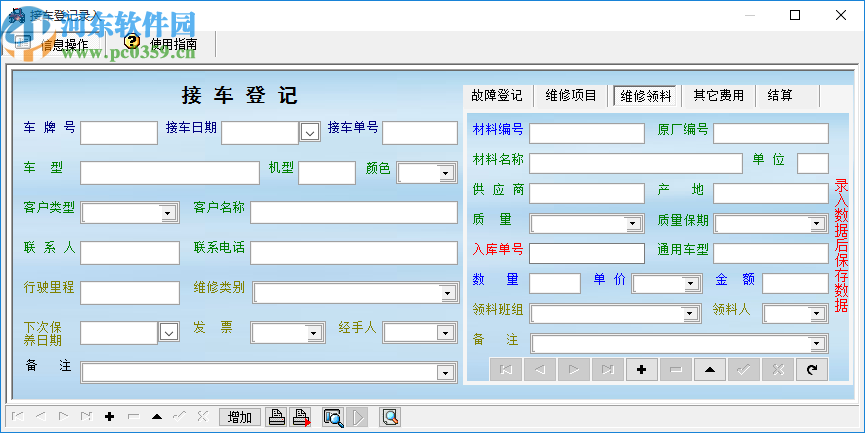Click the 通用车型 input field
The height and width of the screenshot is (433, 865).
point(771,253)
